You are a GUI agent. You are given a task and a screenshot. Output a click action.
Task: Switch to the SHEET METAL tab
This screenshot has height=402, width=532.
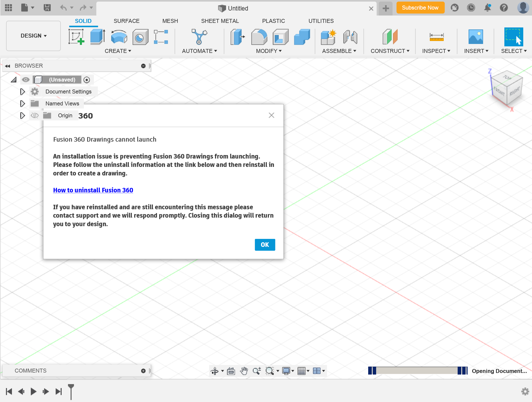point(220,21)
